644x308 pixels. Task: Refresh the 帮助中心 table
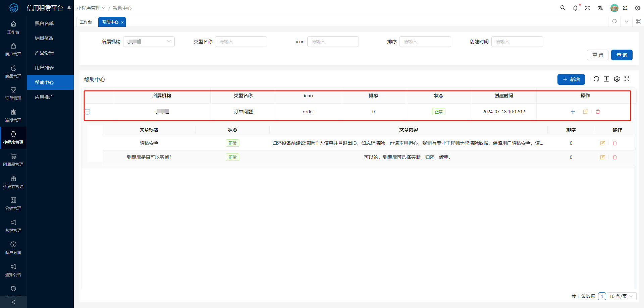pos(596,79)
